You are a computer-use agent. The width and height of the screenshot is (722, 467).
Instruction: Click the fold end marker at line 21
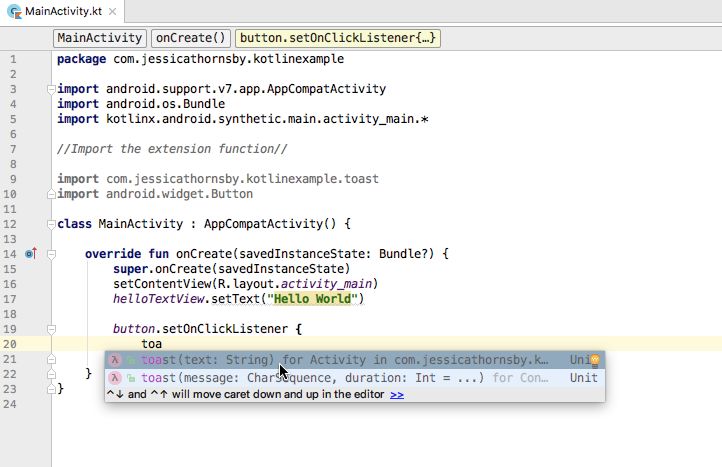click(52, 359)
